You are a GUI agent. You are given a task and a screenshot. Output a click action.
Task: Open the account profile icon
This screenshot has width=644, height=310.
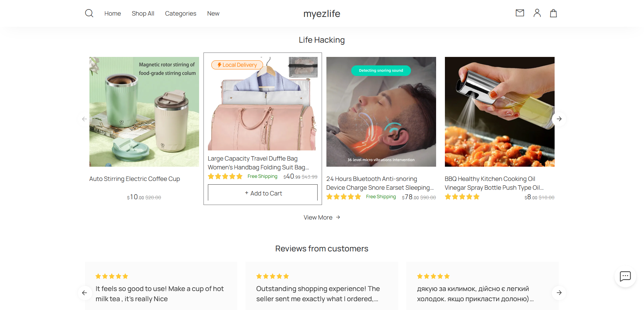point(537,13)
